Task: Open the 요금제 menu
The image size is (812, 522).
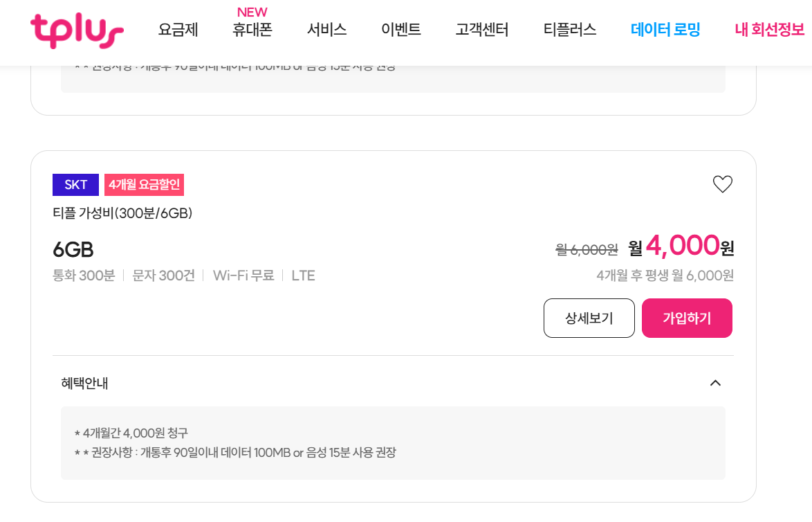Action: tap(178, 30)
